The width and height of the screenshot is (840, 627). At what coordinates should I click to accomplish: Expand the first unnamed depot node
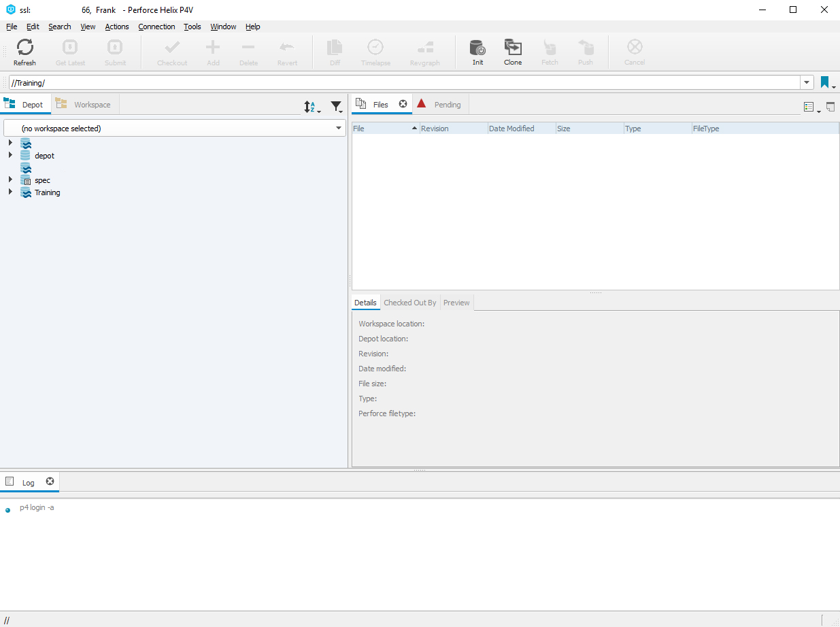click(10, 143)
